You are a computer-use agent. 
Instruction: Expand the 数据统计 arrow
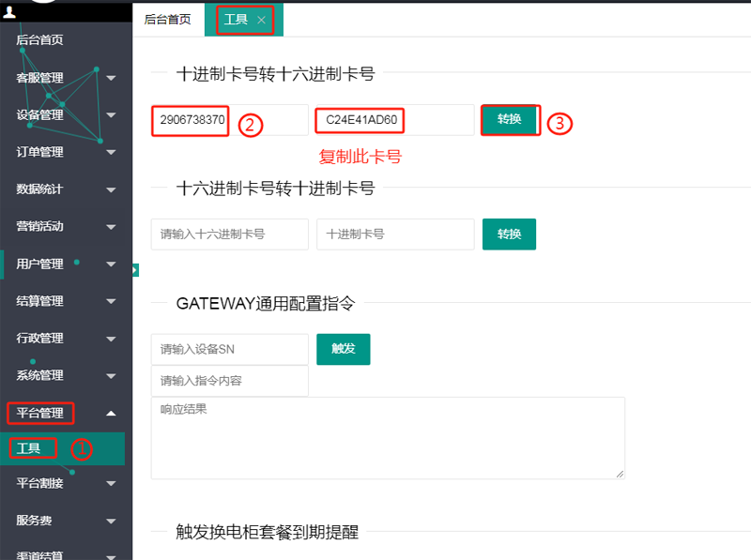tap(111, 189)
